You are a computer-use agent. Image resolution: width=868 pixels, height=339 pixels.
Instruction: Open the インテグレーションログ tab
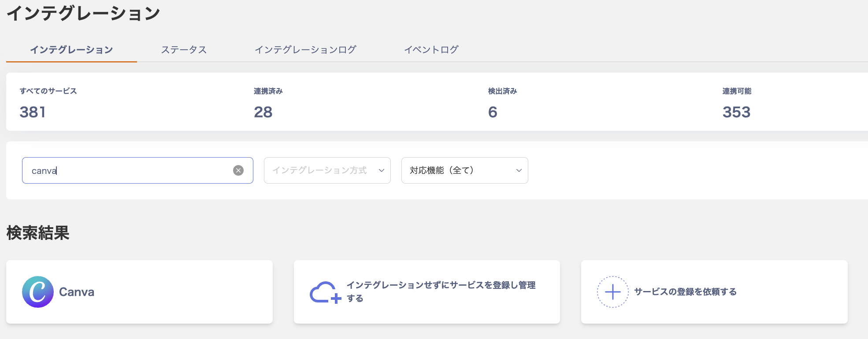(305, 50)
